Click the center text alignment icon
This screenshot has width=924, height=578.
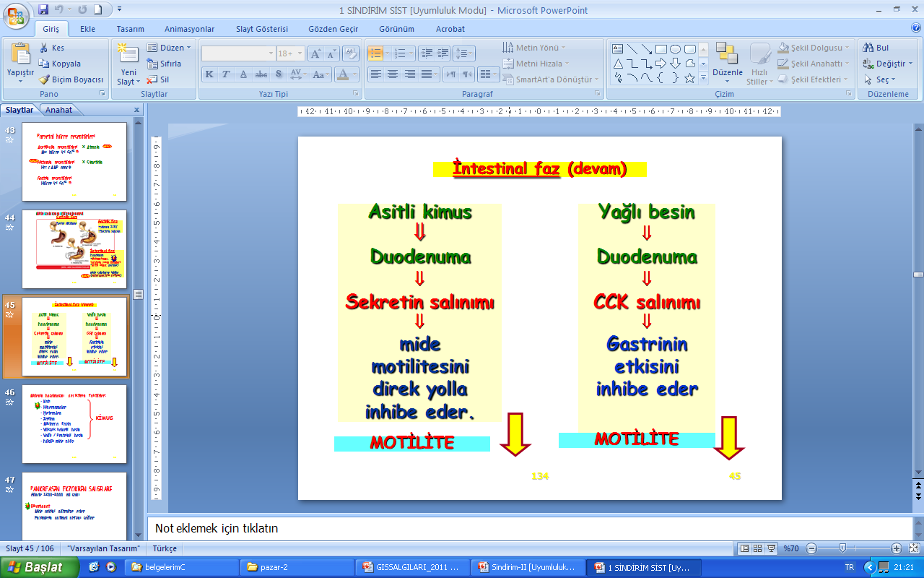(x=393, y=74)
